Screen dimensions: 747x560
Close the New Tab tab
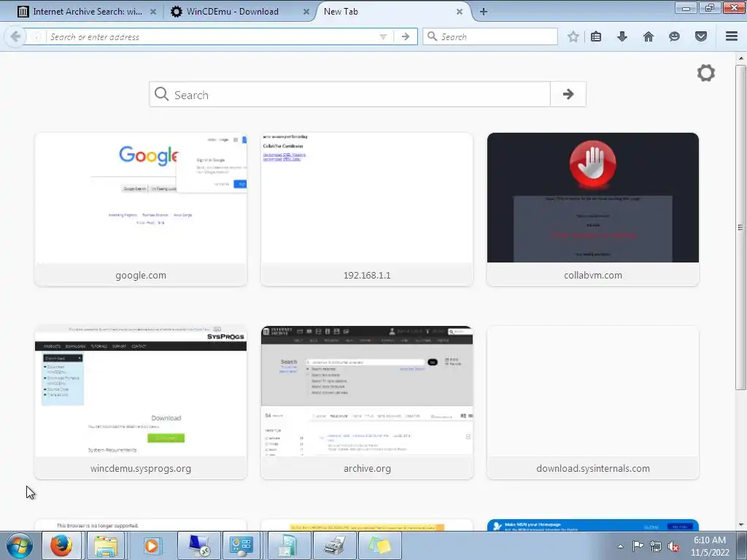460,12
